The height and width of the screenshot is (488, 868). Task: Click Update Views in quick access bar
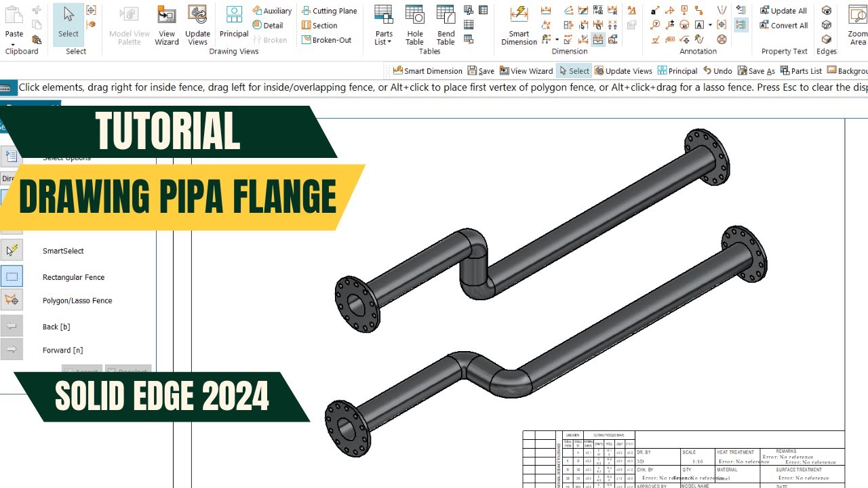[623, 70]
